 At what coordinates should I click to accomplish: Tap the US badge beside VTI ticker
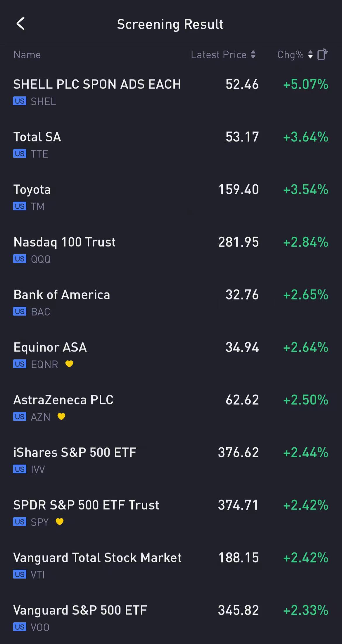click(20, 574)
